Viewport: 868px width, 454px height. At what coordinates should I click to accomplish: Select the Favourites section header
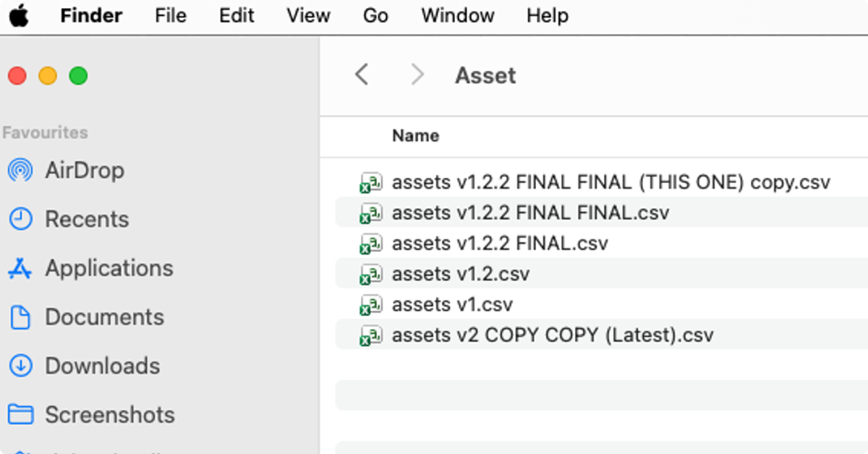[x=45, y=132]
